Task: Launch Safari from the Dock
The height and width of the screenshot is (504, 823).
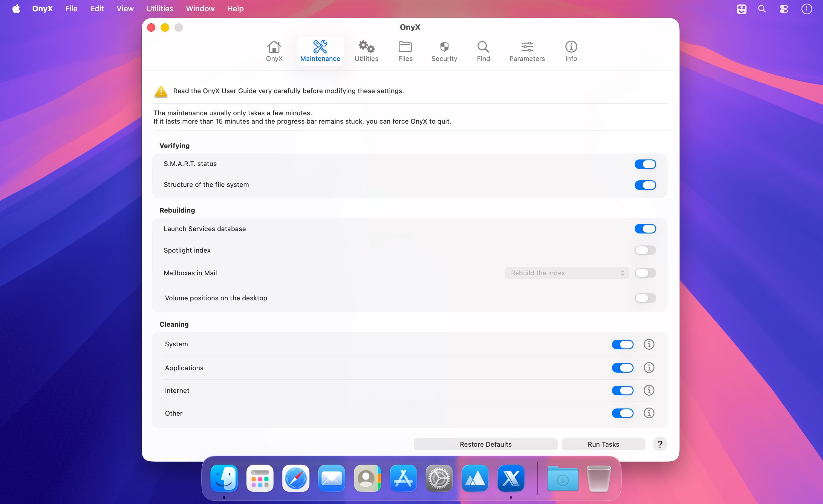Action: coord(295,478)
